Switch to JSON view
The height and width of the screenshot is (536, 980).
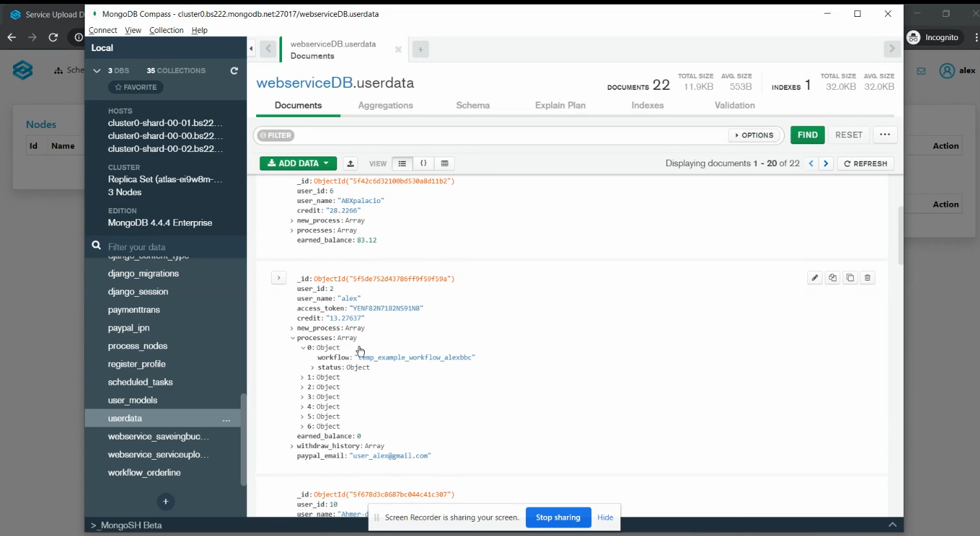(423, 164)
